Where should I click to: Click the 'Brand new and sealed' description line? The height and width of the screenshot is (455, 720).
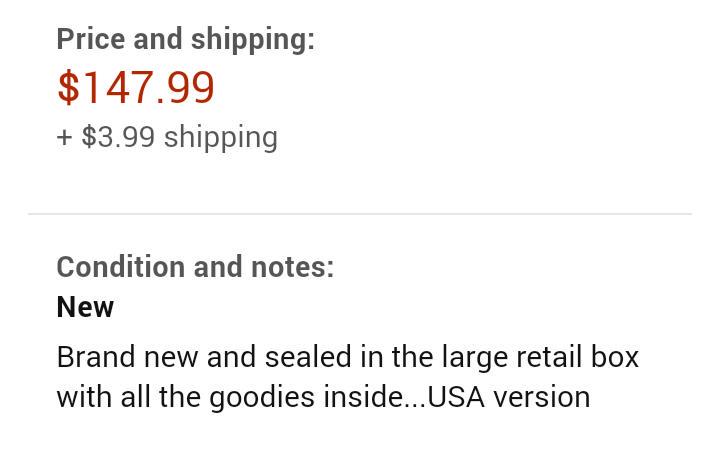(348, 357)
